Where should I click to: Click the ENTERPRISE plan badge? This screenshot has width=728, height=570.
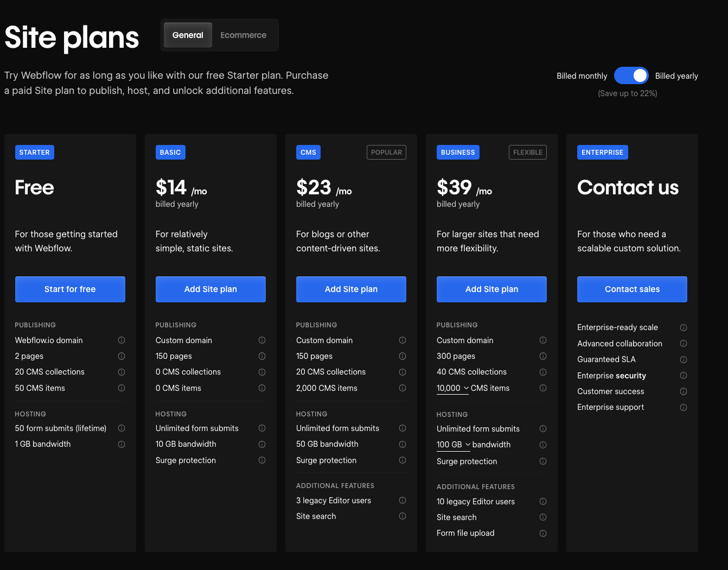(603, 153)
